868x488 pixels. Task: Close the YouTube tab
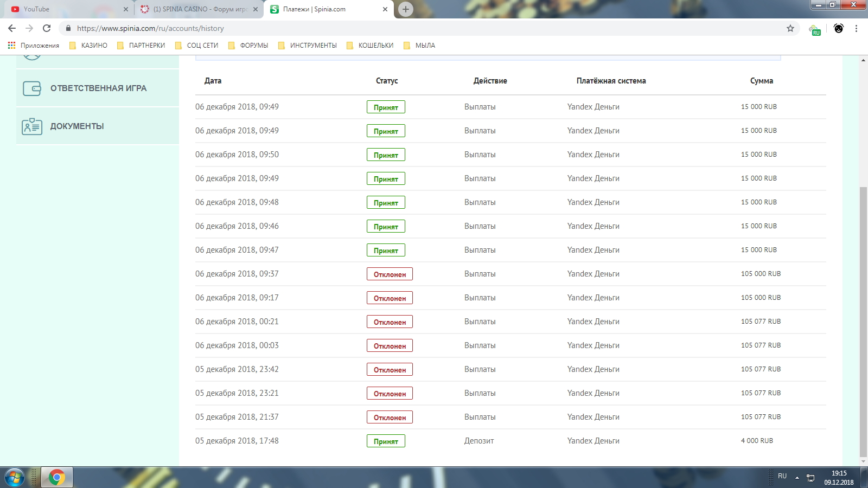pos(126,9)
